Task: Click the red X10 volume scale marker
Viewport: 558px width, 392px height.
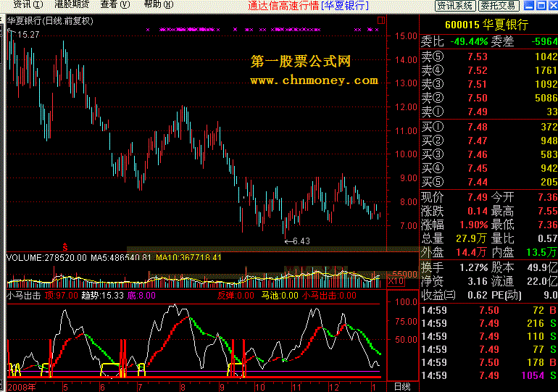Action: pyautogui.click(x=396, y=281)
